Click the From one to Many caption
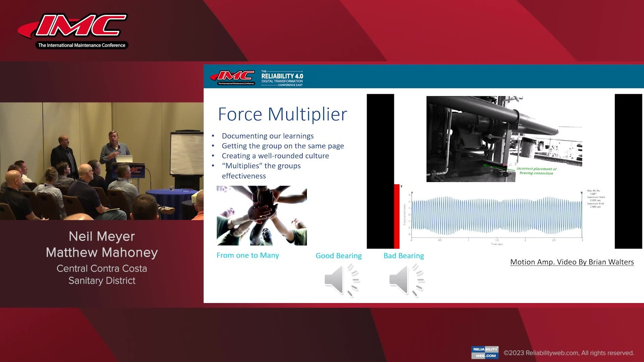The height and width of the screenshot is (362, 644). tap(248, 255)
